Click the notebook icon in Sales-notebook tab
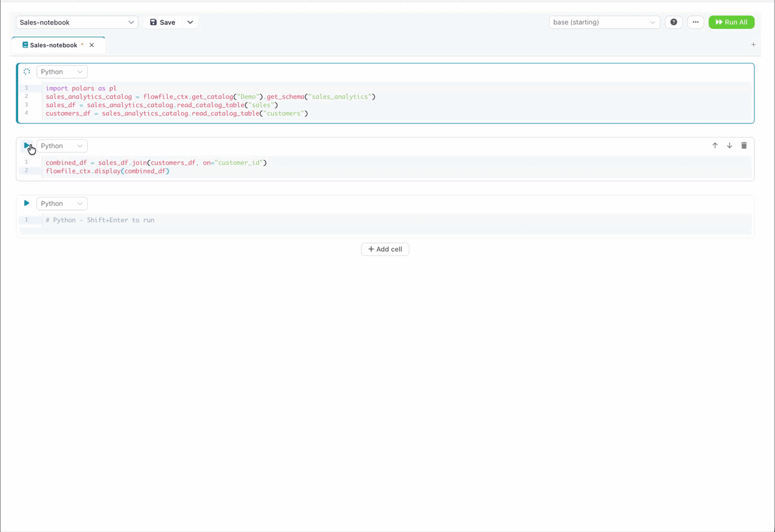Screen dimensions: 775x532 click(25, 45)
